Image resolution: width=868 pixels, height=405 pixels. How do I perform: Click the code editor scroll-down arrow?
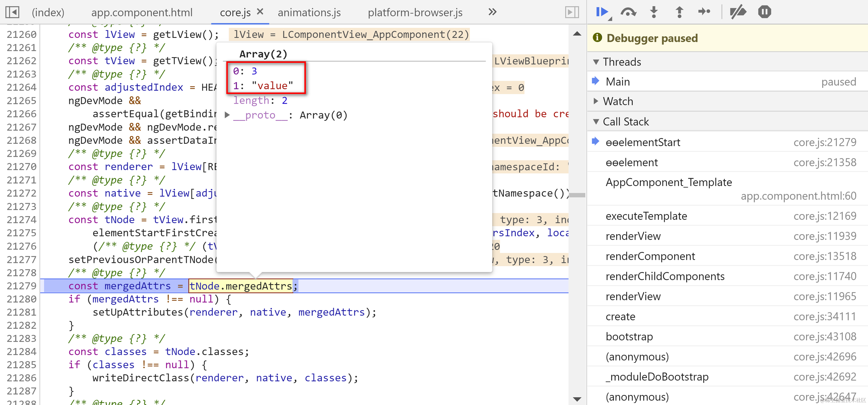click(x=577, y=399)
